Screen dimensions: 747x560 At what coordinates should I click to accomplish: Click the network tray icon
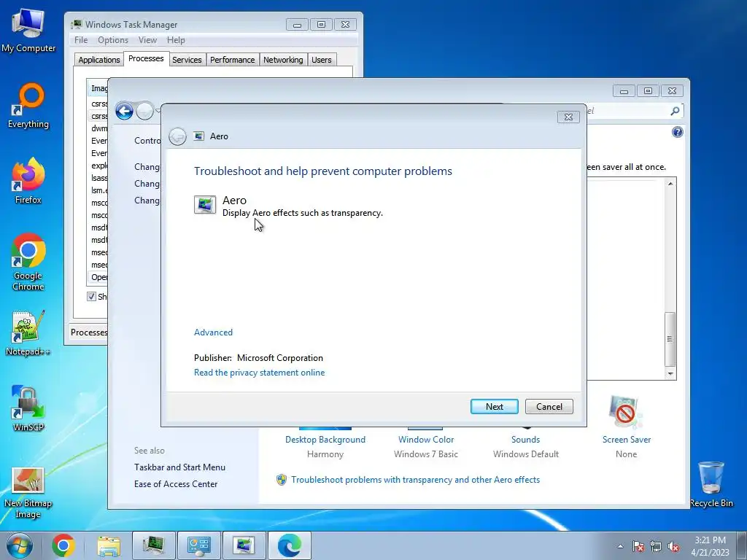click(x=656, y=546)
